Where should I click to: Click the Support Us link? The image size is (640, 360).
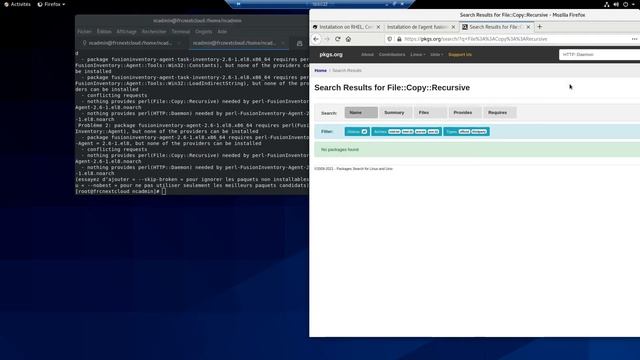(460, 54)
